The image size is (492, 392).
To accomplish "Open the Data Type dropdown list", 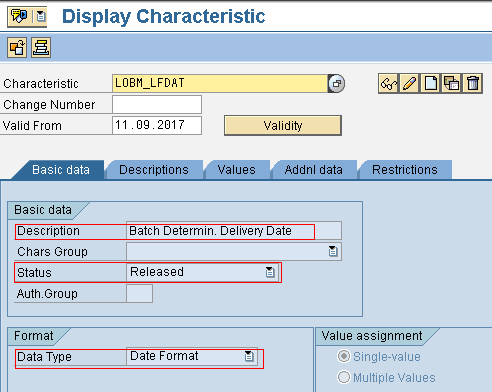I will 249,356.
